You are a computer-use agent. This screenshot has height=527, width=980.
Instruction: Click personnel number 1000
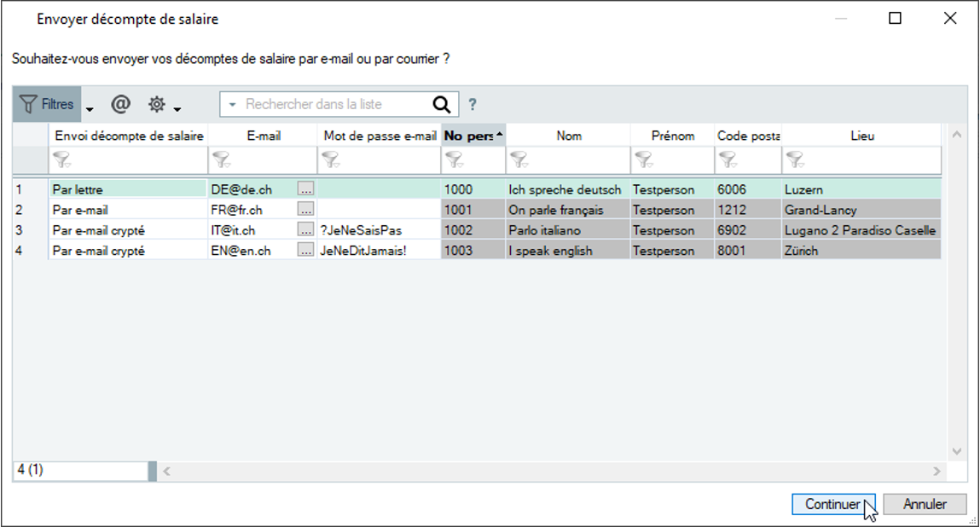(x=473, y=189)
